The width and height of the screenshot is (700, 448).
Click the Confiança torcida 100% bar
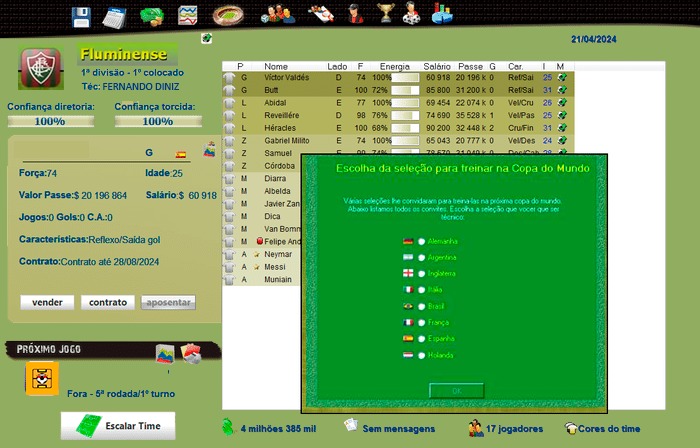158,121
